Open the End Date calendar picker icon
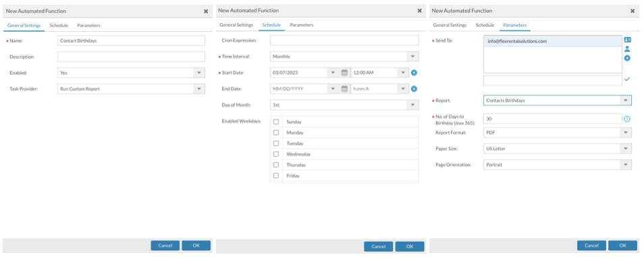644x257 pixels. pos(344,88)
